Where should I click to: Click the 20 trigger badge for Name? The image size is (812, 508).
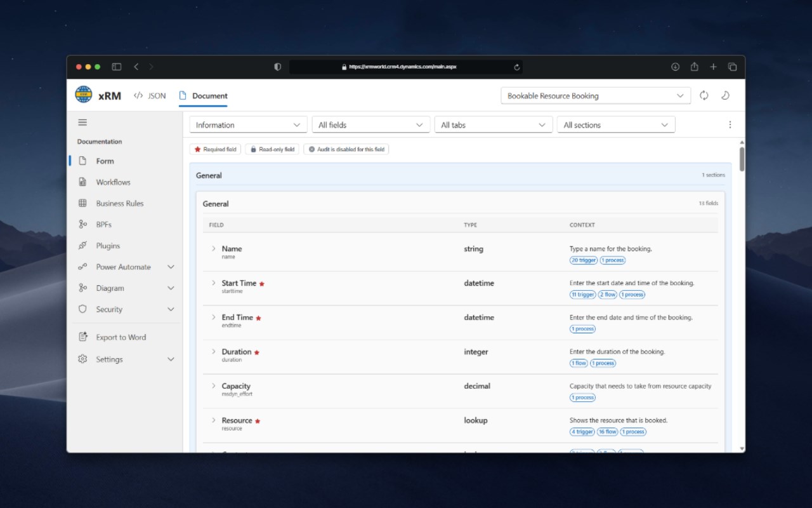tap(583, 260)
